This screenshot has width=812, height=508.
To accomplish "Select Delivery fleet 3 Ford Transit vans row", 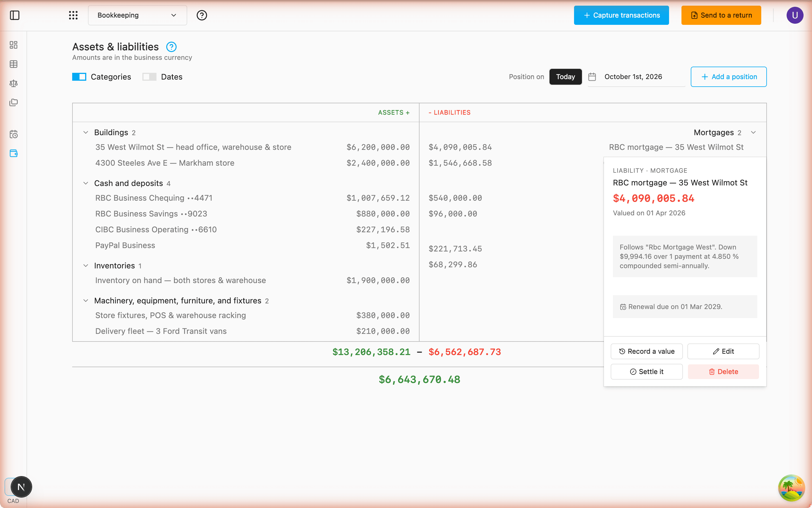I will click(252, 331).
